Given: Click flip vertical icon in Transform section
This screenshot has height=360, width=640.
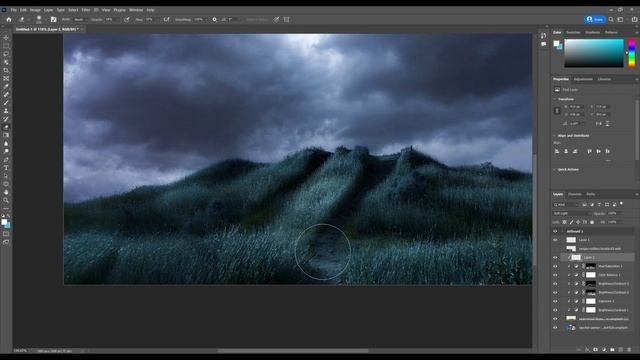Looking at the screenshot, I should click(608, 124).
